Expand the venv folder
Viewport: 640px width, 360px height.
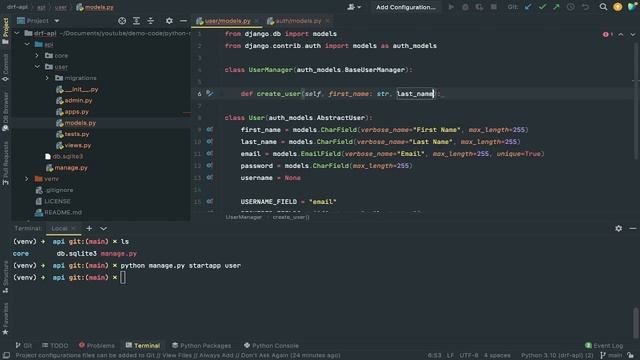(x=27, y=179)
